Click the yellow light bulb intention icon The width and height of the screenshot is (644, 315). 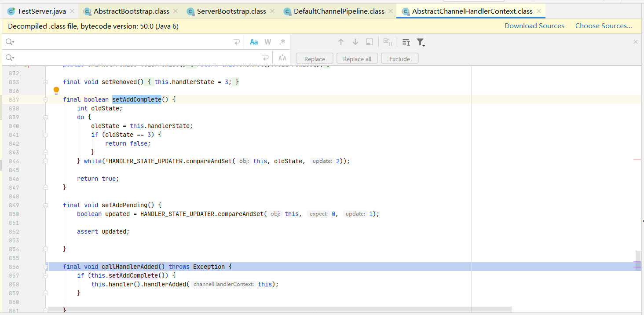(x=56, y=91)
